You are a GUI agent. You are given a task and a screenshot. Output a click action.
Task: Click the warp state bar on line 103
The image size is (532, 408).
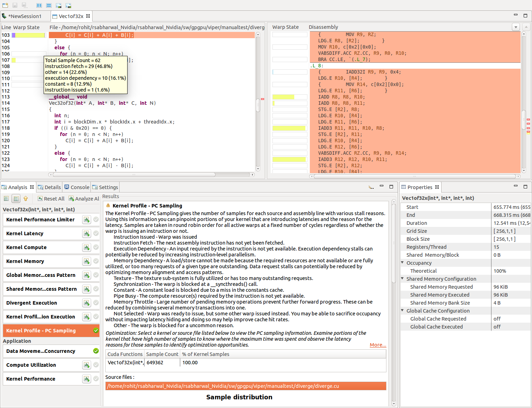pyautogui.click(x=29, y=35)
